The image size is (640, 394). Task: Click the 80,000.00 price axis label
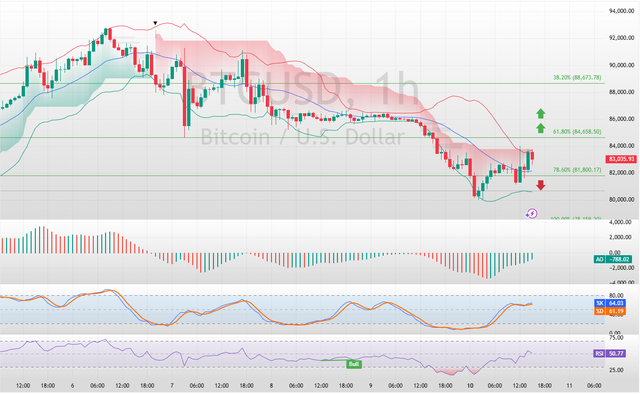click(x=622, y=200)
